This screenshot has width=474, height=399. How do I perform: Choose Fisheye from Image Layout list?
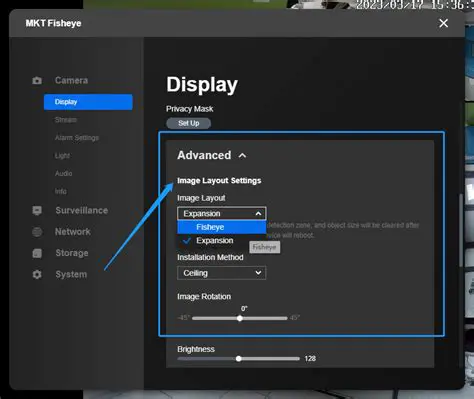222,227
